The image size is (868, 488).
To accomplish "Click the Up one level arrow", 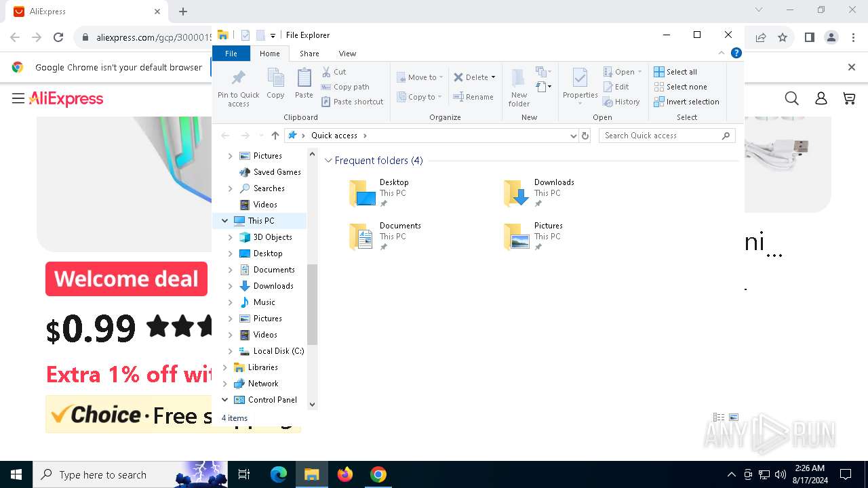I will pos(275,136).
